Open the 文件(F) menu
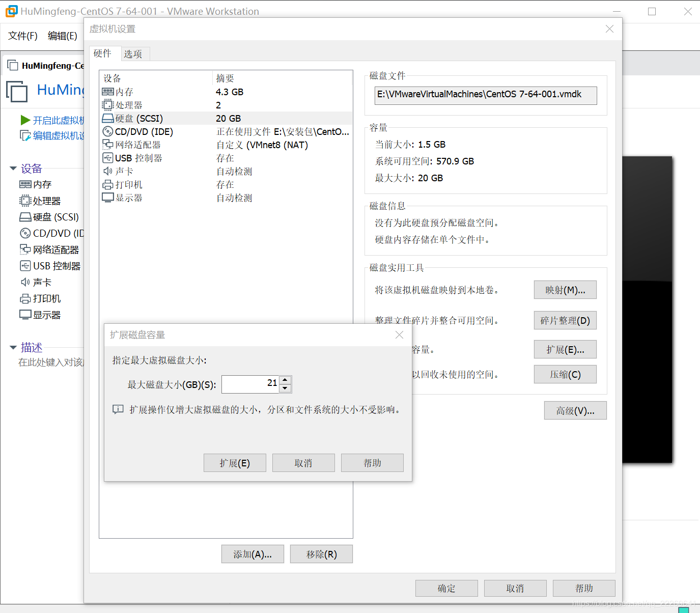The width and height of the screenshot is (700, 613). pyautogui.click(x=22, y=36)
